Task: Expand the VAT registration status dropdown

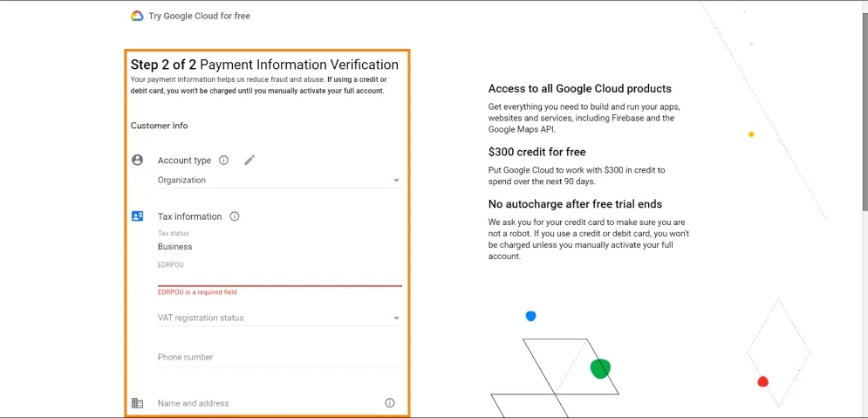Action: [x=279, y=318]
